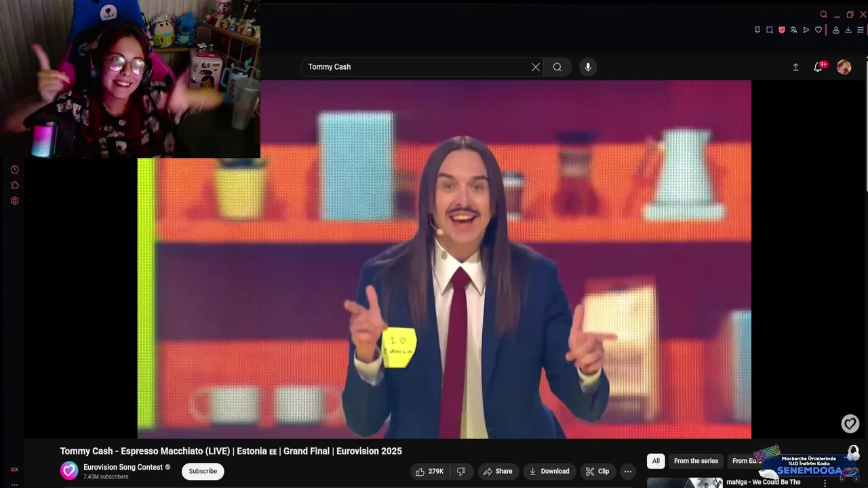Open the maNga - We Could Be The video

pyautogui.click(x=763, y=483)
